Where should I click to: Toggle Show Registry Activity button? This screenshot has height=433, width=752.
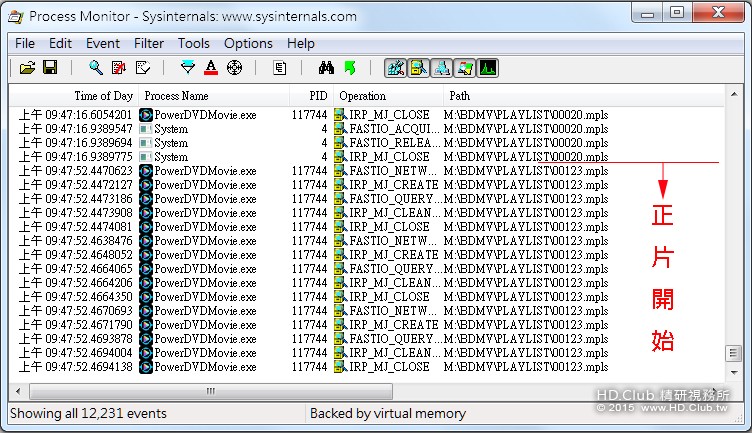pos(396,68)
